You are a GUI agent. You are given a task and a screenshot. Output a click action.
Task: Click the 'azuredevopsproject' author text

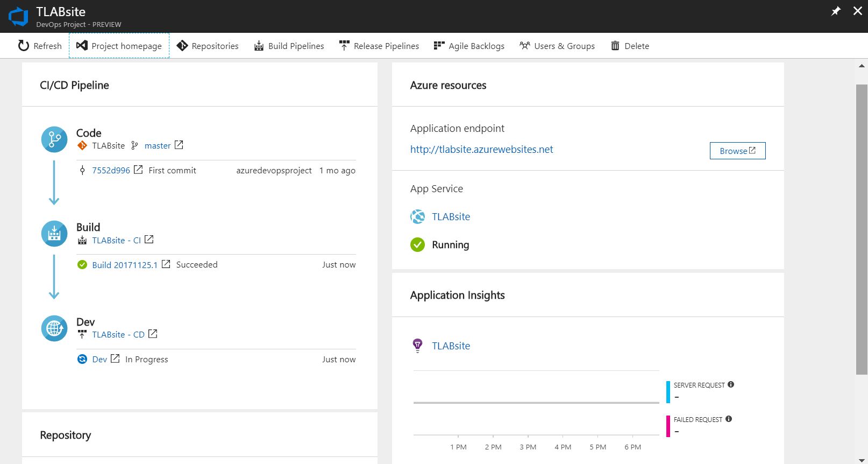(274, 170)
